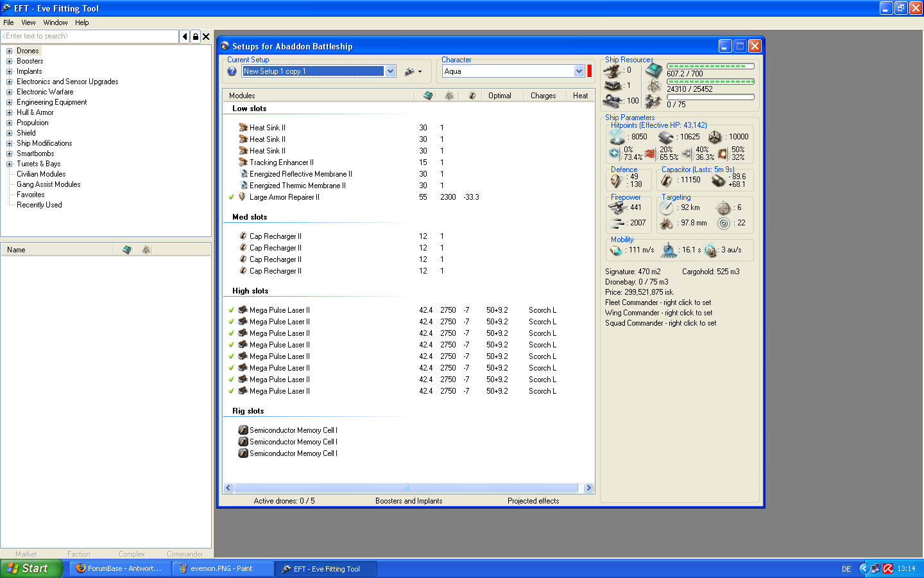Toggle the padlock icon beside search
Screen dimensions: 924x578
[x=196, y=37]
